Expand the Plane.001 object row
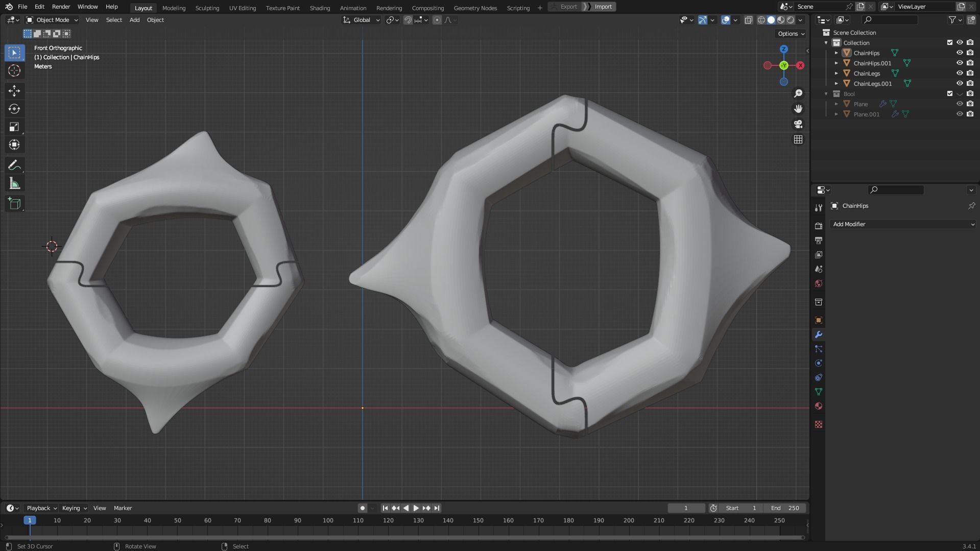980x551 pixels. (836, 114)
